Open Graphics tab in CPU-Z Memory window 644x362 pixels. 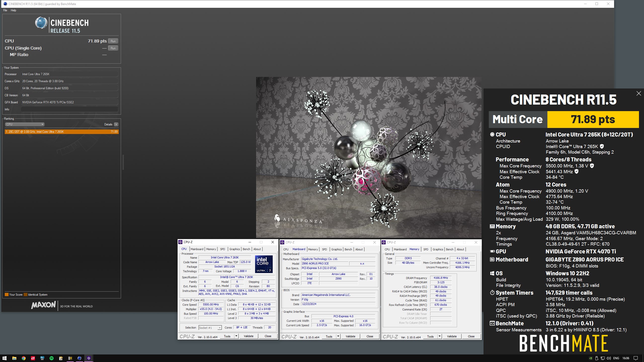coord(438,249)
